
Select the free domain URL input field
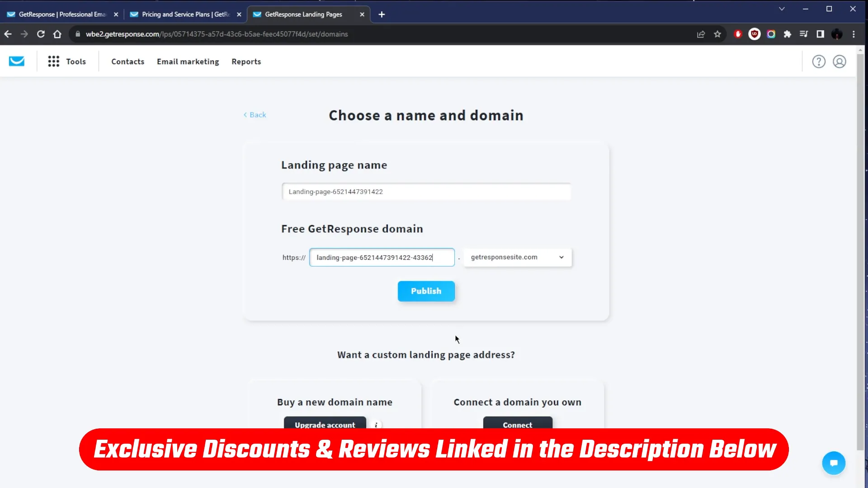(x=382, y=257)
